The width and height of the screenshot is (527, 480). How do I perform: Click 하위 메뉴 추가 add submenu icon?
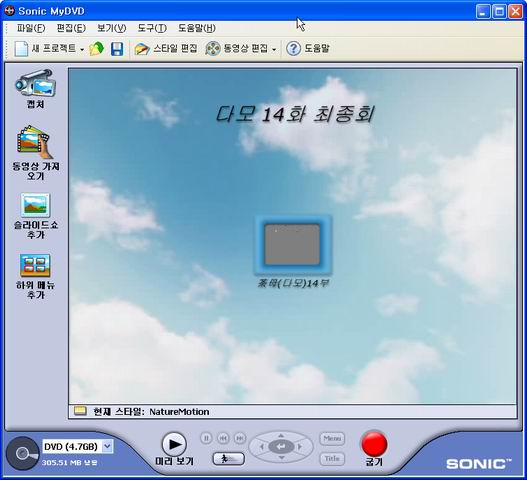[x=35, y=266]
